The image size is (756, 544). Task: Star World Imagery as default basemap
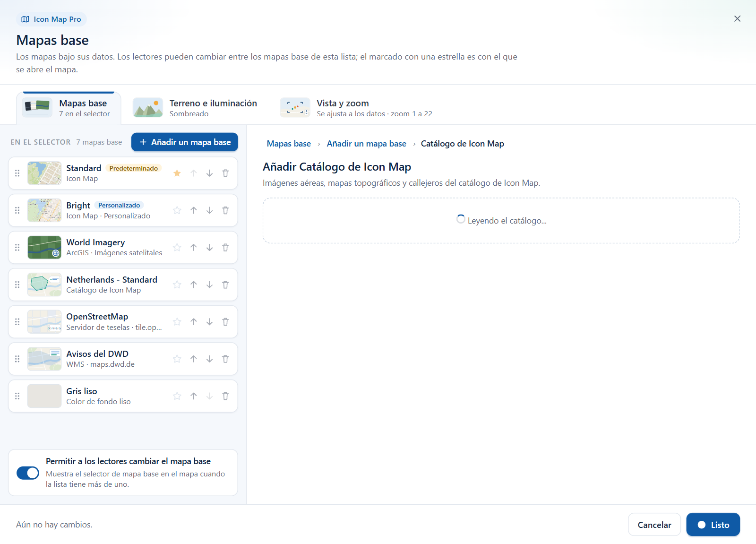pos(177,248)
